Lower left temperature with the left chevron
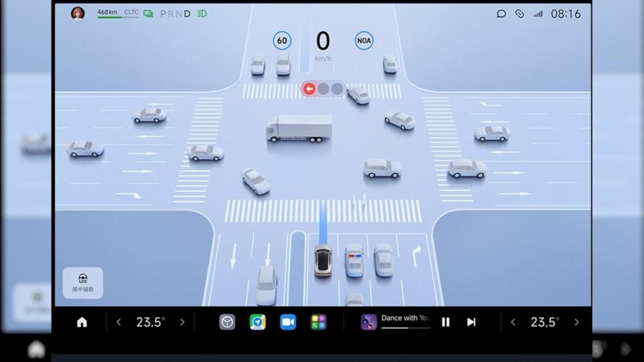 118,322
